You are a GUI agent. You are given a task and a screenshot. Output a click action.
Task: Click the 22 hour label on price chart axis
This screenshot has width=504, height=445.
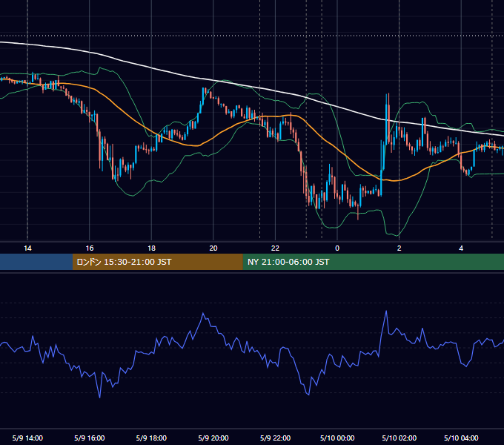click(275, 248)
